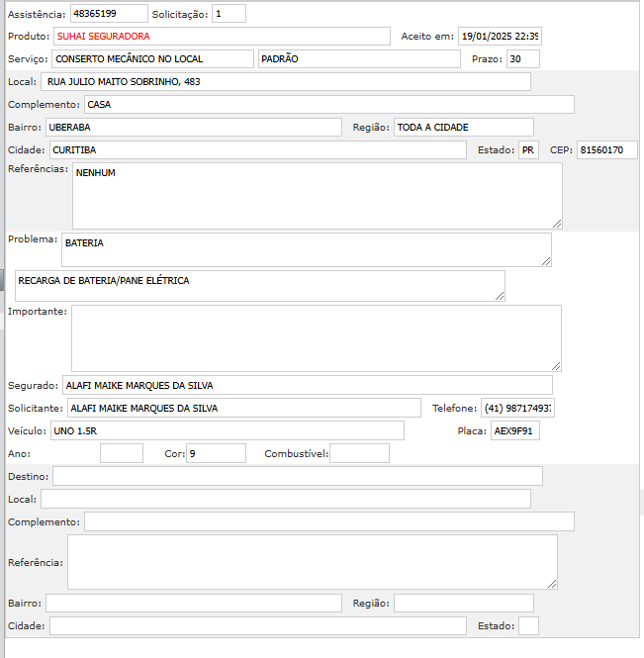Select the CEP field with 81560170
The image size is (644, 658).
pos(606,150)
